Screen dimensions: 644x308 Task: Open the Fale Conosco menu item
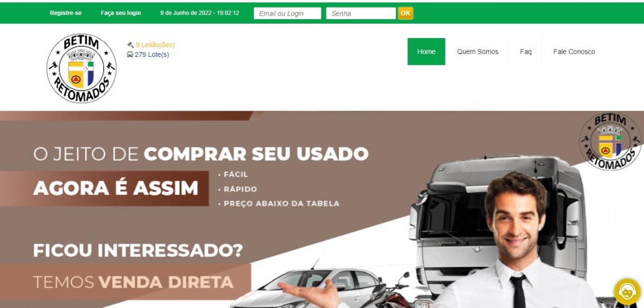pyautogui.click(x=574, y=52)
